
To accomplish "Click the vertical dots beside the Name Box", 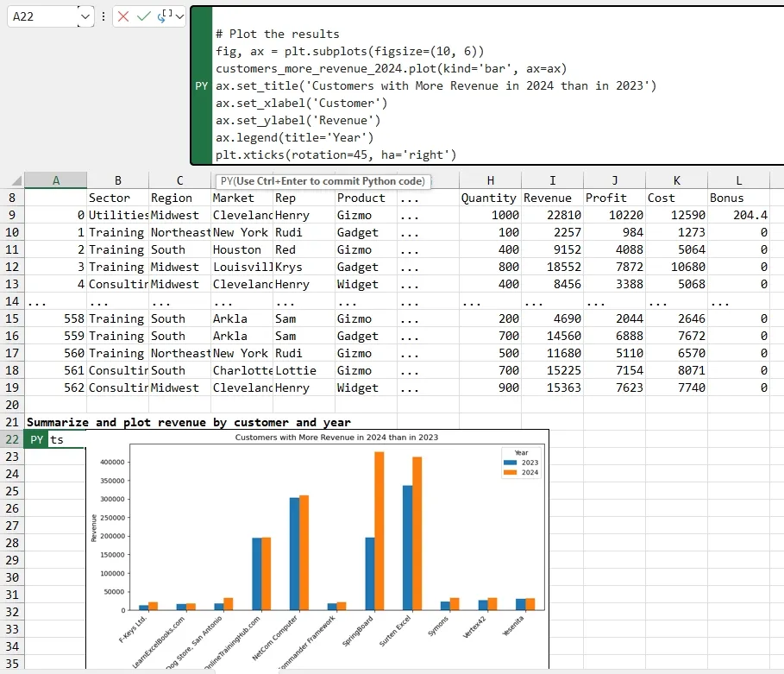I will [x=103, y=16].
